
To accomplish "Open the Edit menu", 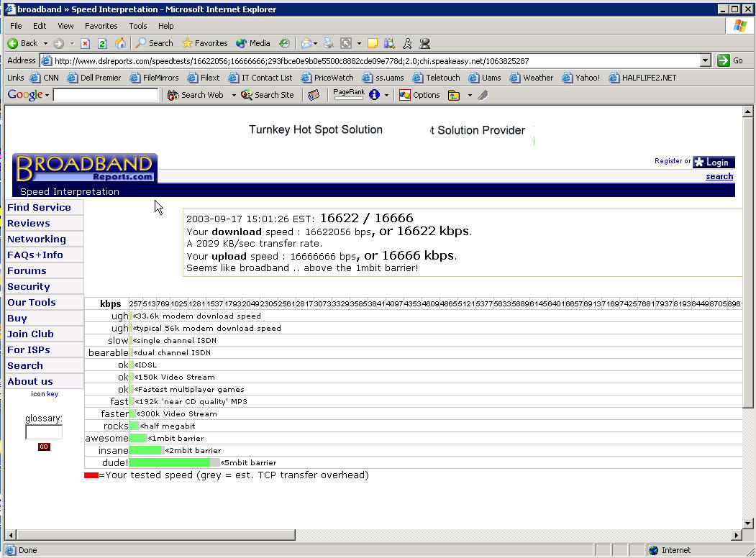I will point(40,26).
